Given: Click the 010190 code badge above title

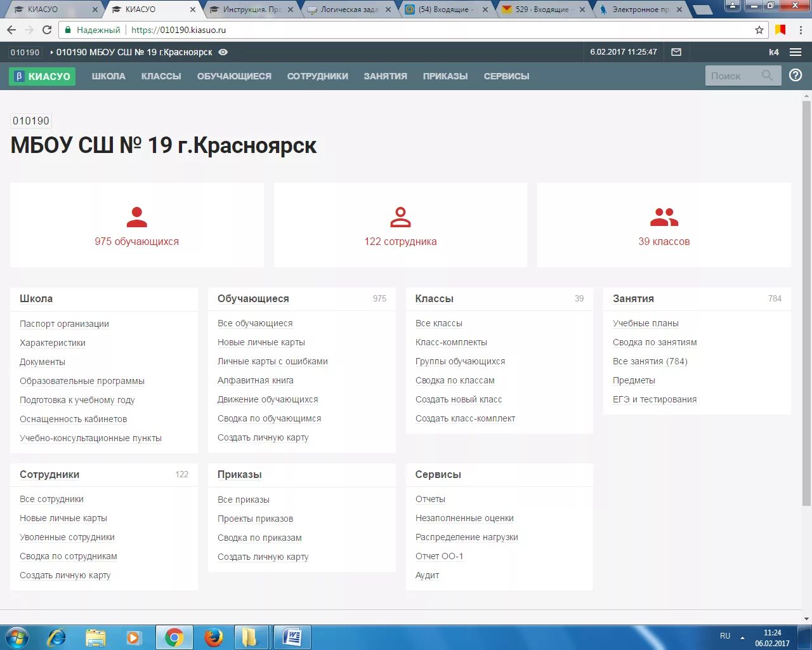Looking at the screenshot, I should coord(31,121).
